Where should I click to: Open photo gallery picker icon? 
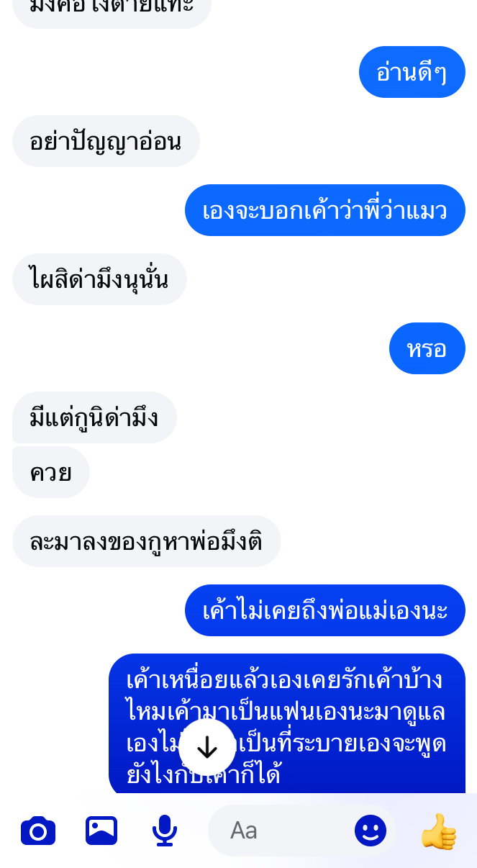click(x=101, y=831)
